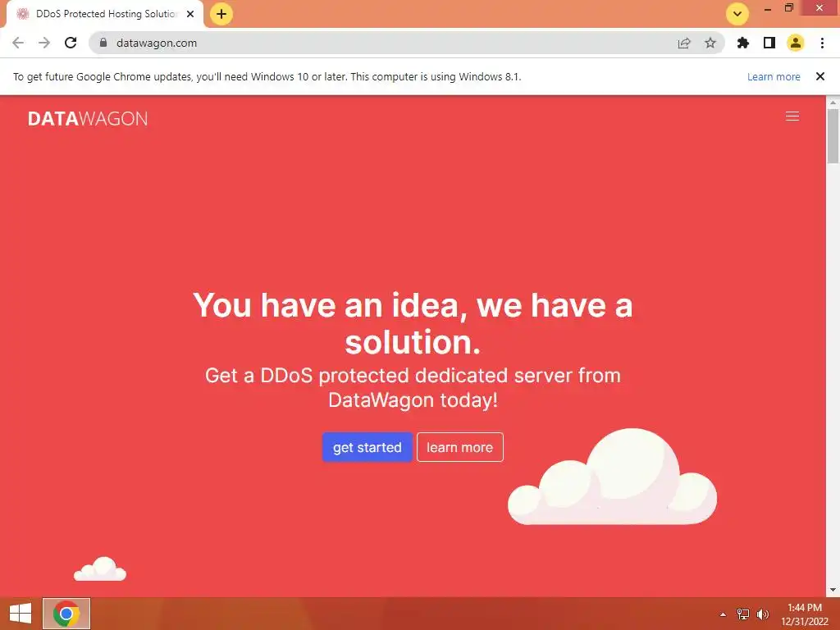Image resolution: width=840 pixels, height=630 pixels.
Task: Open the DataWagon hamburger menu
Action: click(792, 116)
